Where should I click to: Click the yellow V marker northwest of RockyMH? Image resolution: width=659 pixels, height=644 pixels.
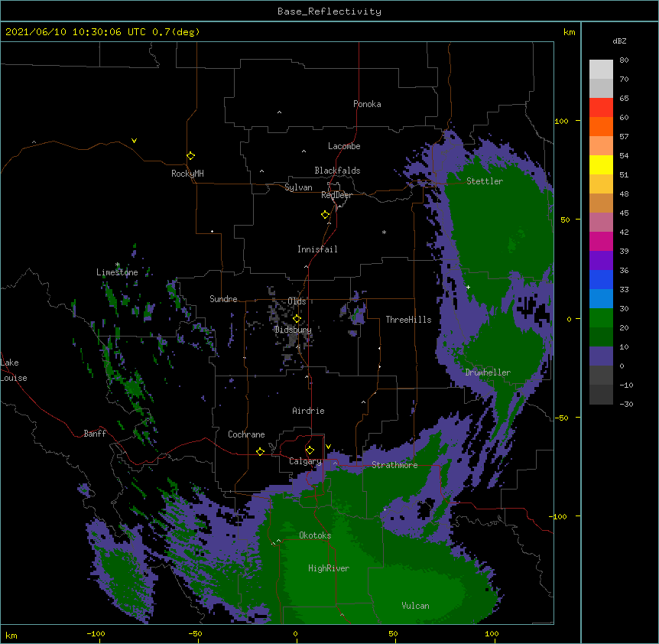(134, 141)
